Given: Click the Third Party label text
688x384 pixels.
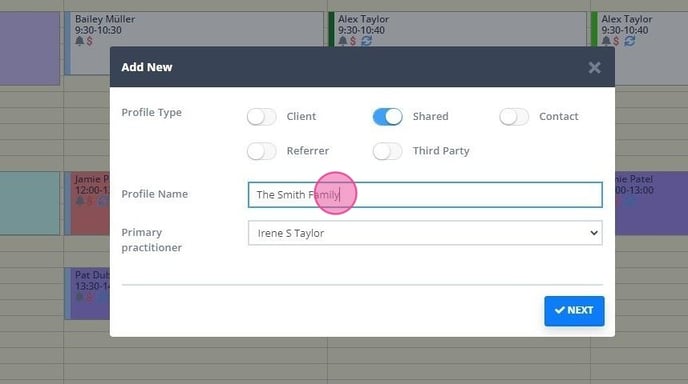Looking at the screenshot, I should pos(441,151).
